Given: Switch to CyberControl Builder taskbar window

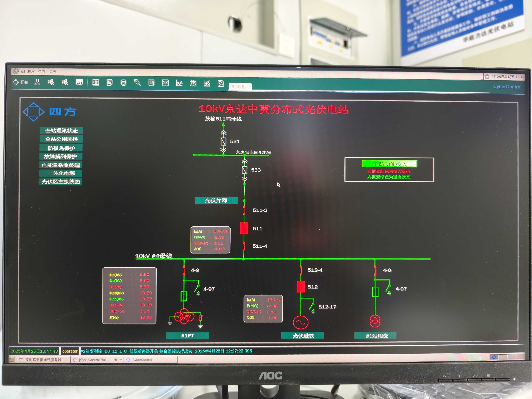Looking at the screenshot, I should tap(97, 360).
